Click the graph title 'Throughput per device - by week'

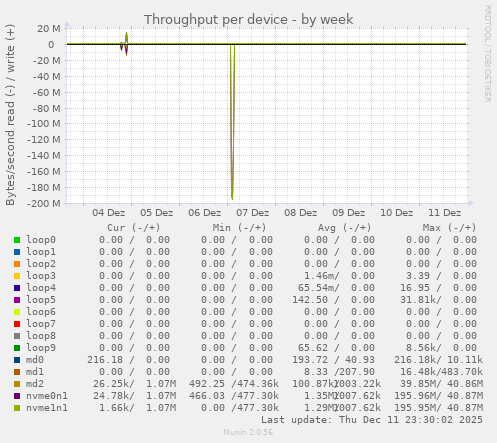point(248,20)
